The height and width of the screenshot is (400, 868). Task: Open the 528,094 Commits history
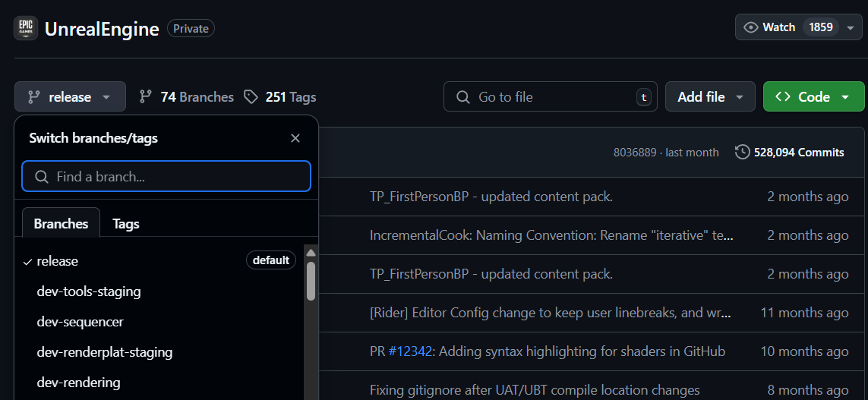click(789, 152)
